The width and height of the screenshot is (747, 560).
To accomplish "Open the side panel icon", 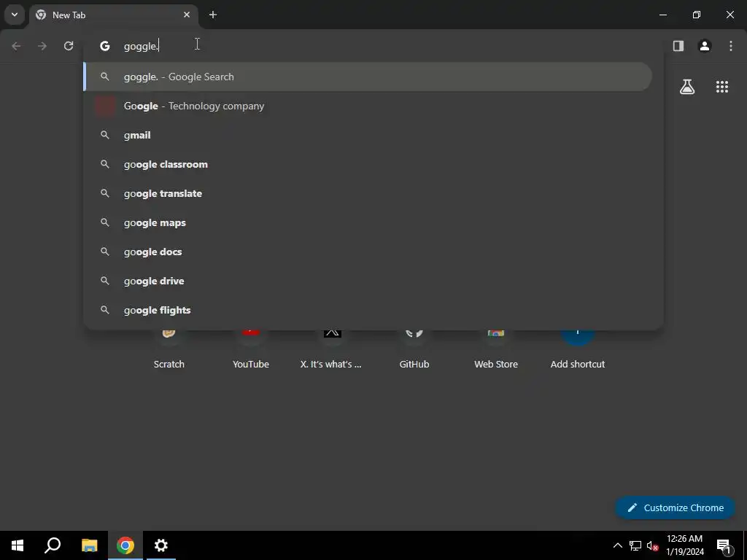I will click(678, 46).
